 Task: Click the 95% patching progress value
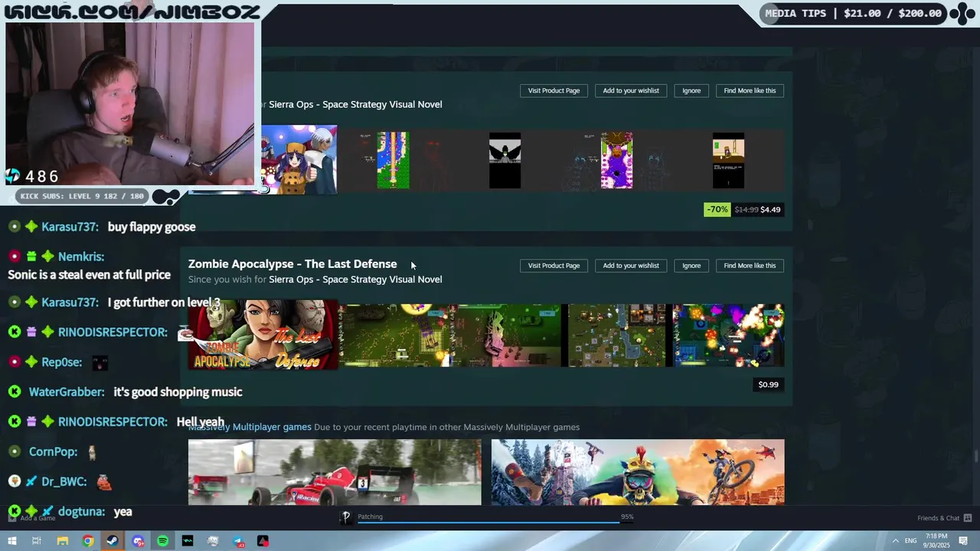[x=627, y=517]
